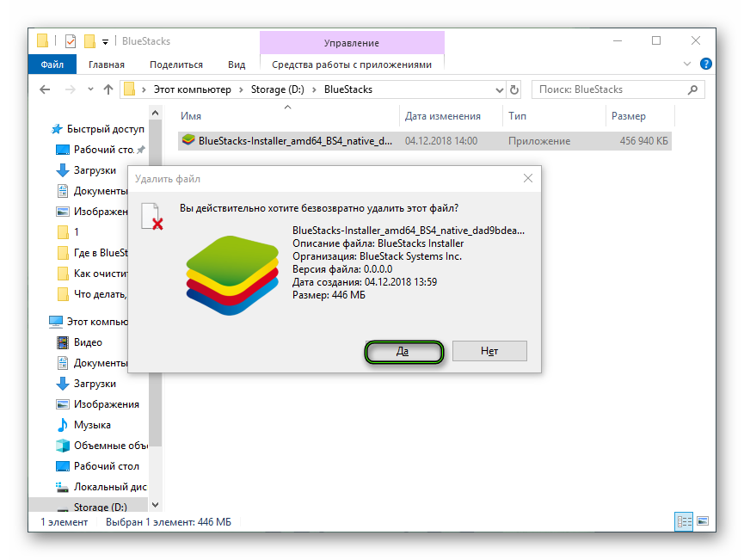
Task: Open Изображения under Этот компьютер
Action: 107,404
